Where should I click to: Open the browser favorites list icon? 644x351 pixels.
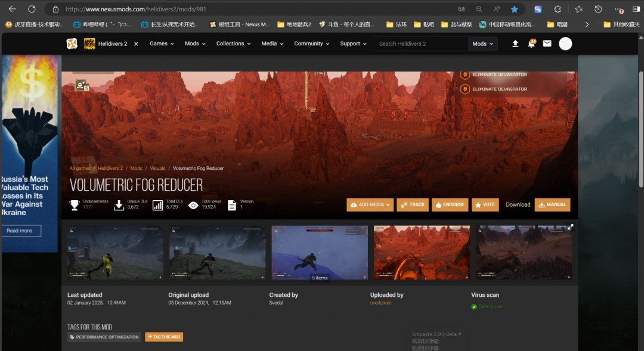click(x=578, y=9)
